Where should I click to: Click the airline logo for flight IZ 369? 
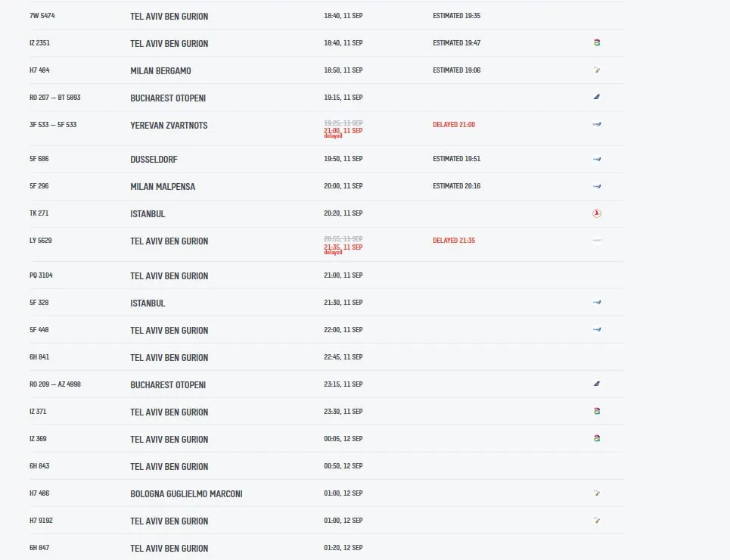[597, 438]
